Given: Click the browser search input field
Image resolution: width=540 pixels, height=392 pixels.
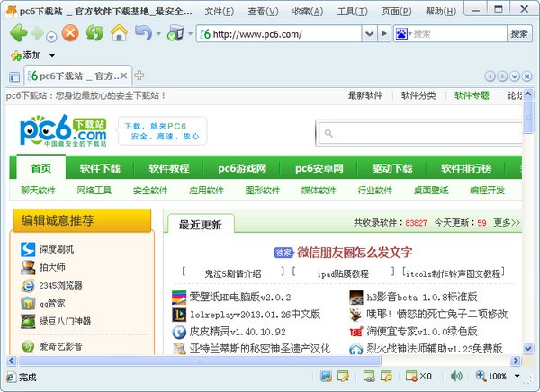Looking at the screenshot, I should (x=459, y=34).
